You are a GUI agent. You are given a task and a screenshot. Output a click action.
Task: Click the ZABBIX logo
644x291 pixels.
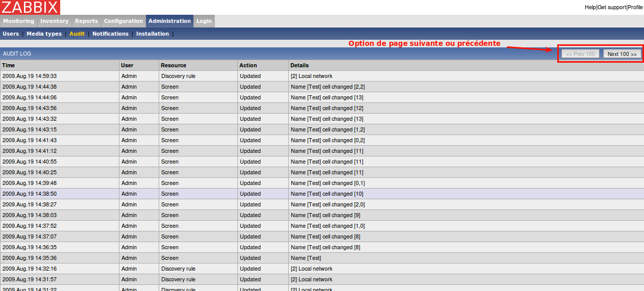30,7
